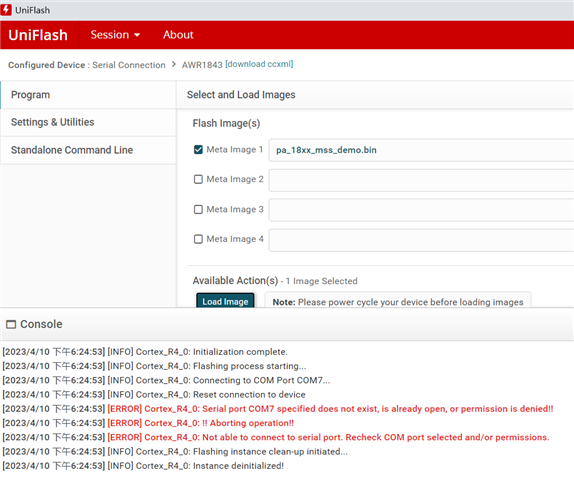The image size is (574, 480).
Task: Click the UniFlash logo in the red header
Action: point(38,35)
